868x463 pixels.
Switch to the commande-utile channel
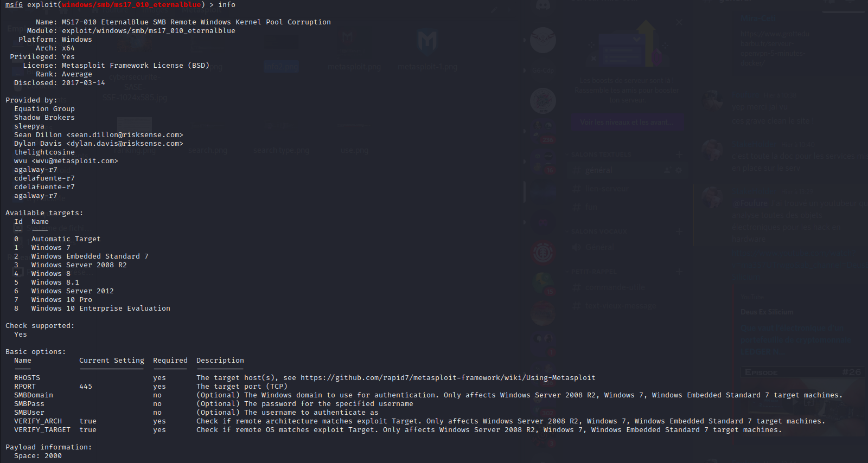(614, 287)
